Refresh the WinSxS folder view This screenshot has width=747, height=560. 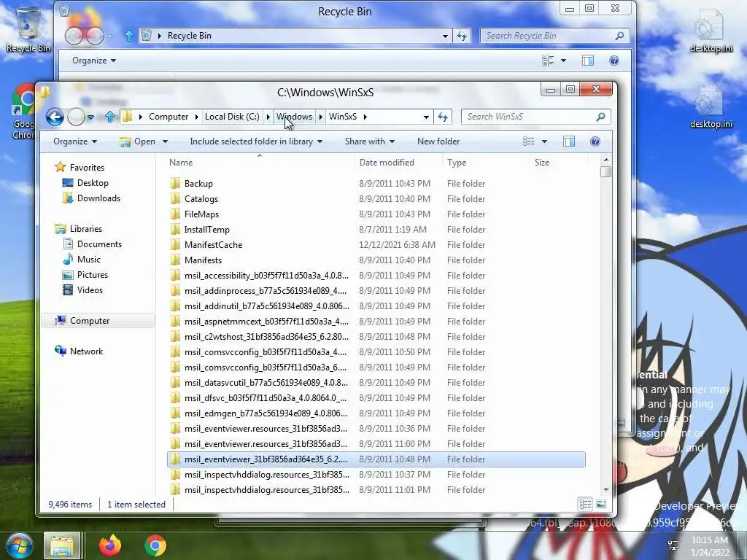tap(443, 117)
